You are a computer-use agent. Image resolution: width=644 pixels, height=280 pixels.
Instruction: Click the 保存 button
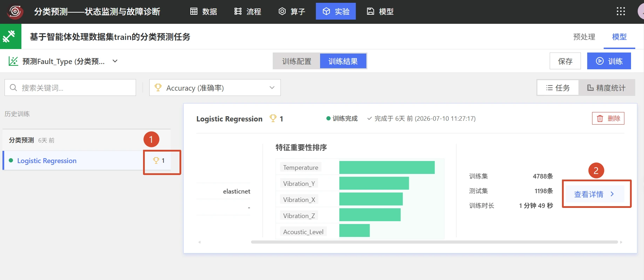(x=565, y=61)
